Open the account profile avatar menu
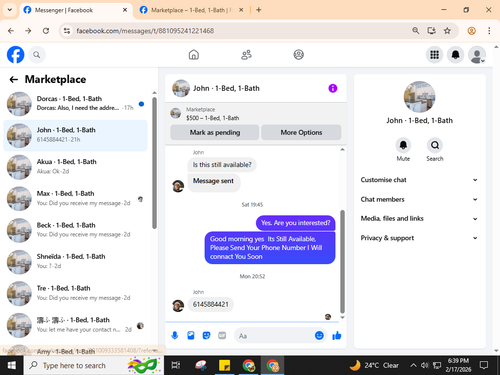 [477, 55]
